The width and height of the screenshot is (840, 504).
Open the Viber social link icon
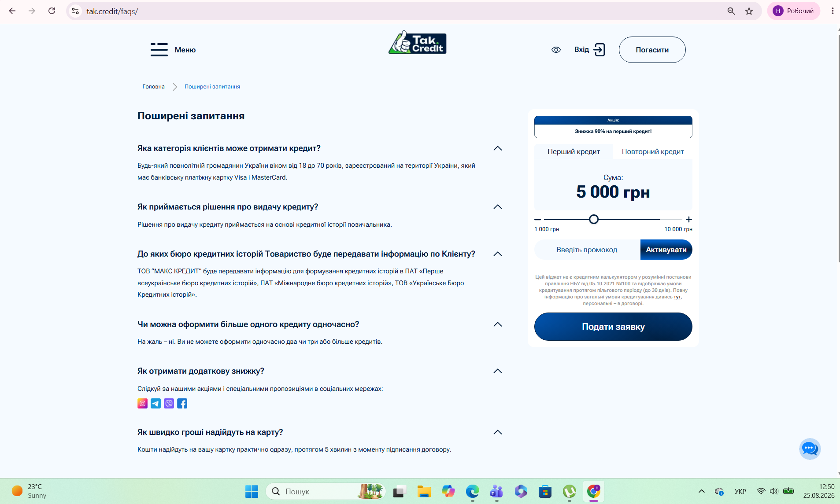click(169, 403)
